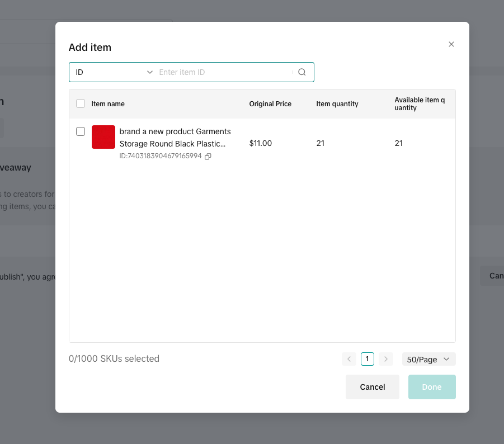Close the Add item dialog
Screen dimensions: 504x444
451,44
